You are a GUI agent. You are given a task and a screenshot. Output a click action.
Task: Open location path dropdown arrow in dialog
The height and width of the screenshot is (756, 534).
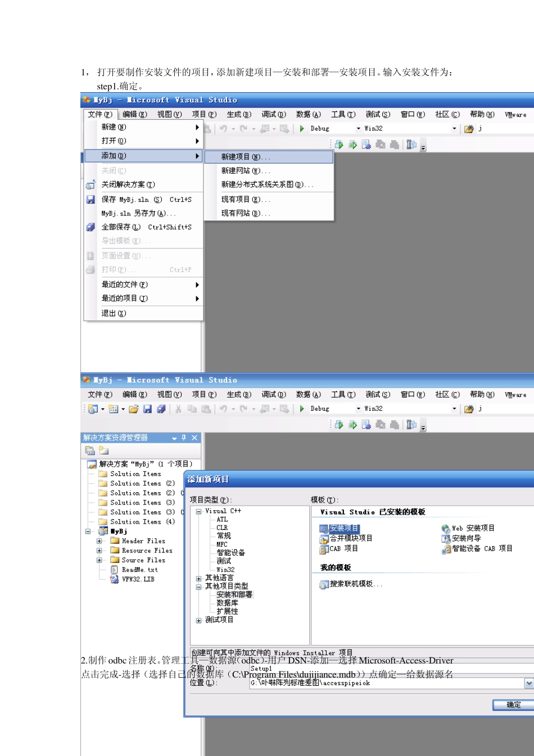point(529,683)
